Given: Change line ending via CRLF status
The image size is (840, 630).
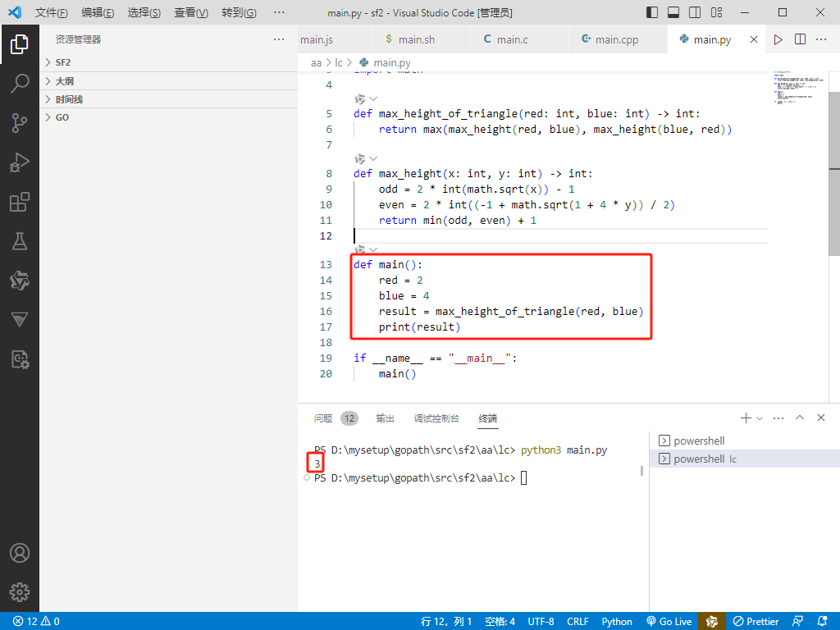Looking at the screenshot, I should pos(577,622).
